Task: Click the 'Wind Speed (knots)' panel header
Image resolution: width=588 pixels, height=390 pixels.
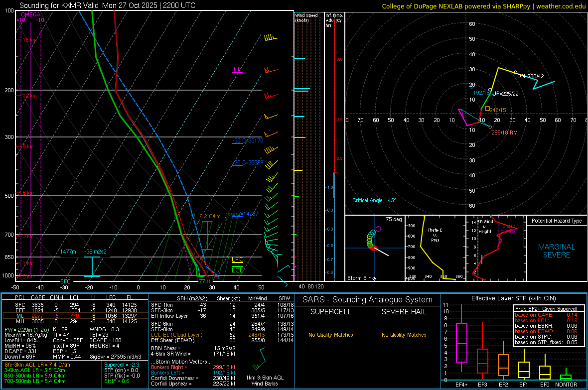Action: (306, 17)
